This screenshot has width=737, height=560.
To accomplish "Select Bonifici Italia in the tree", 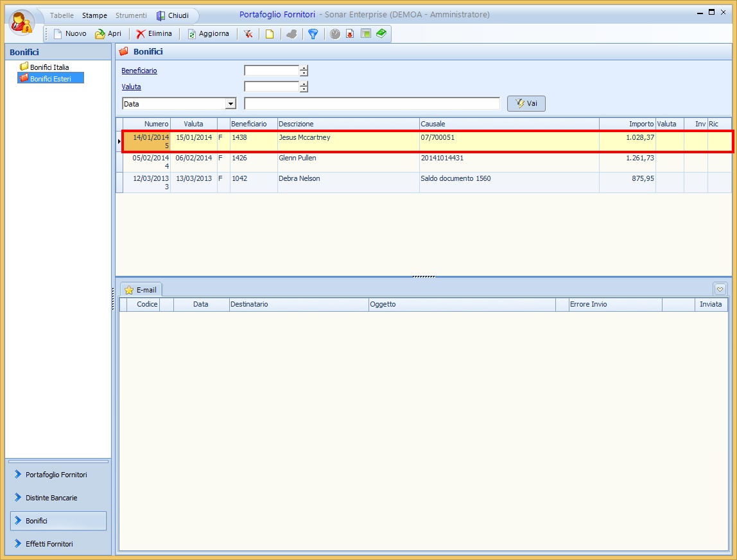I will click(x=49, y=67).
